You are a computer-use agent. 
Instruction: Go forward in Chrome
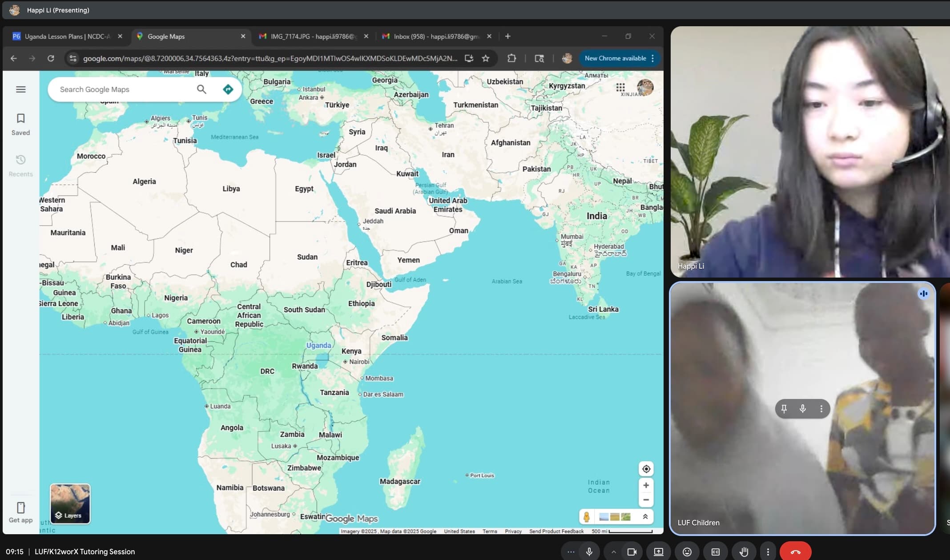[x=32, y=58]
